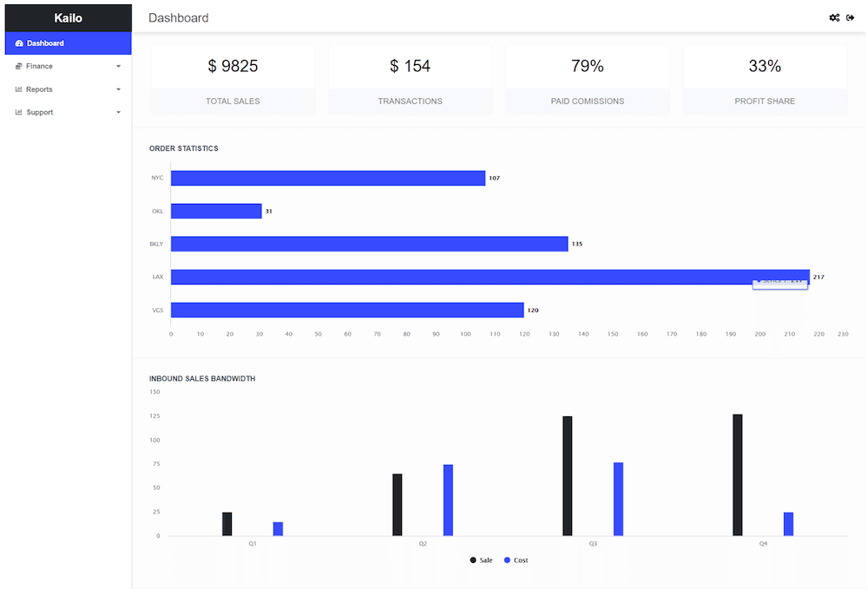Expand the Finance menu arrow
The width and height of the screenshot is (868, 608).
coord(118,67)
